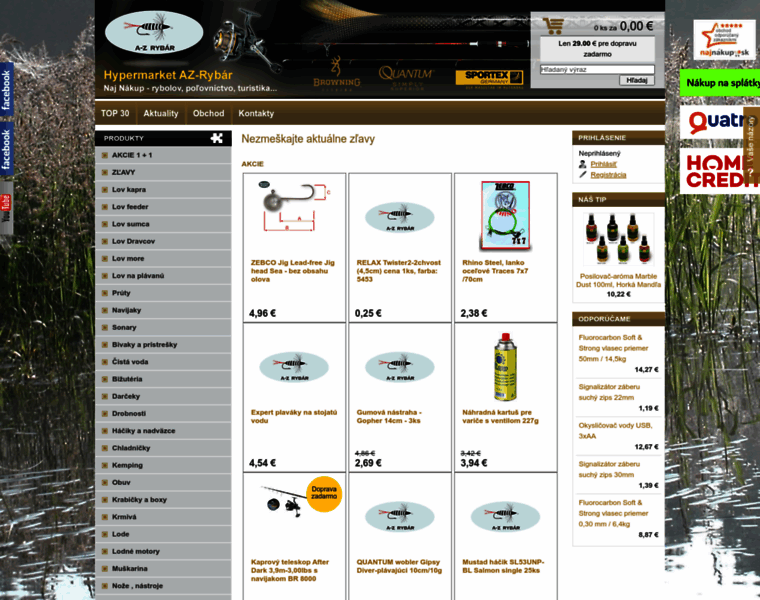Click the Hypermarket AZ-Rybár title text
The height and width of the screenshot is (600, 760).
point(168,75)
